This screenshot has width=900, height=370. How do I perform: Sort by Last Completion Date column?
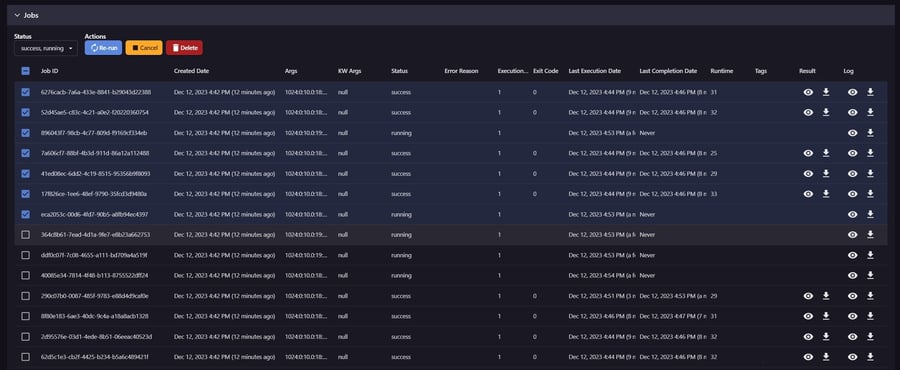tap(668, 71)
